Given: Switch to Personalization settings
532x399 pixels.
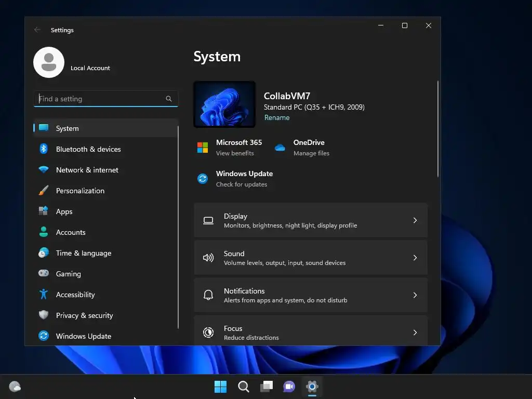Looking at the screenshot, I should (105, 191).
